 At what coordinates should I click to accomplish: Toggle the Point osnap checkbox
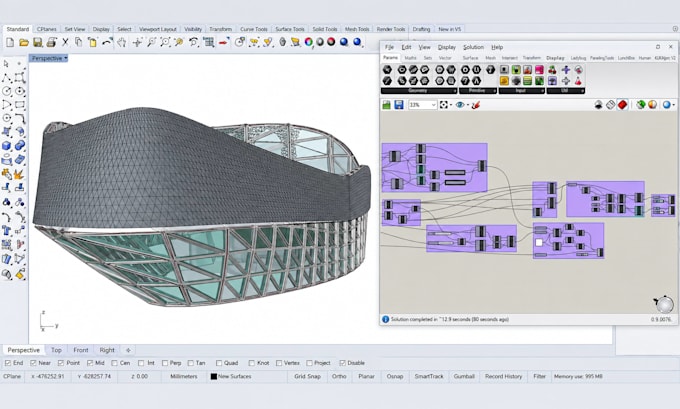point(61,363)
